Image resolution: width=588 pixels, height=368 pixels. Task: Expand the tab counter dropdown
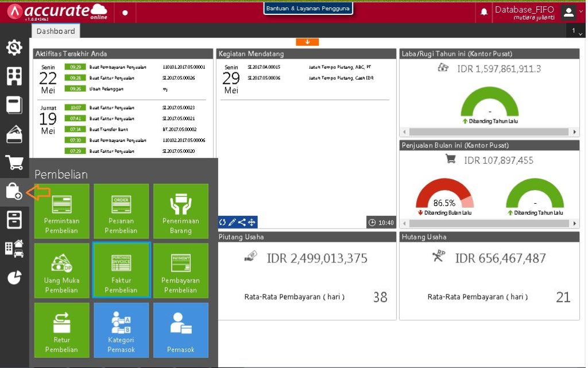click(577, 32)
